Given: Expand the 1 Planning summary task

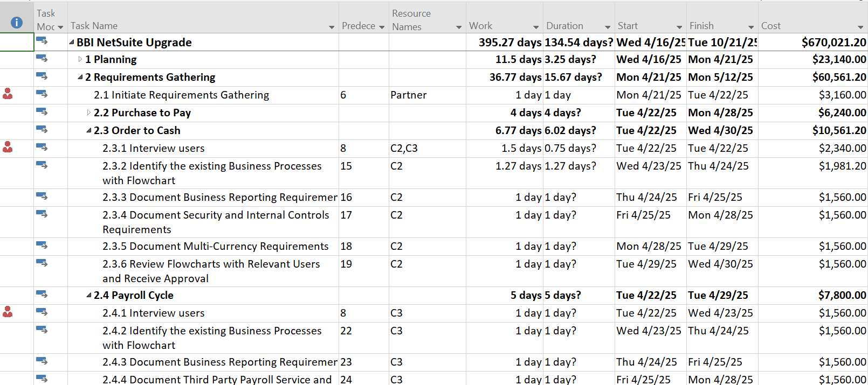Looking at the screenshot, I should pos(80,59).
